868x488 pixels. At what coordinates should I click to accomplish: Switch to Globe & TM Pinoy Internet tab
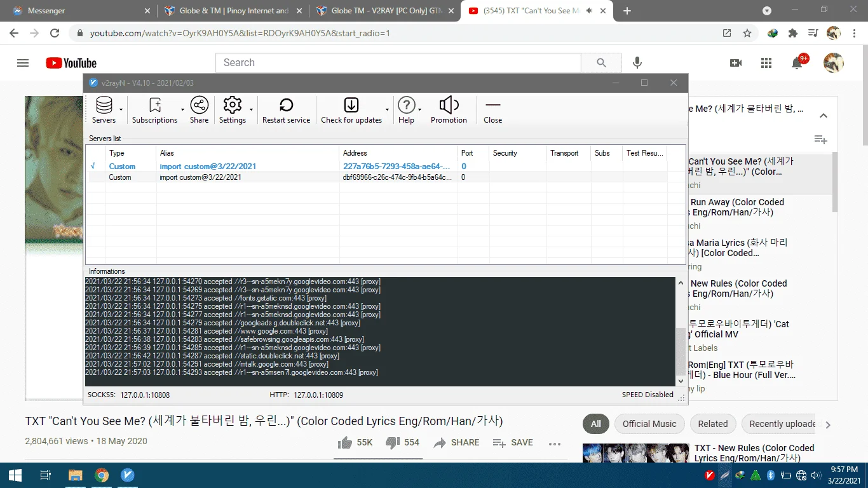[x=233, y=11]
